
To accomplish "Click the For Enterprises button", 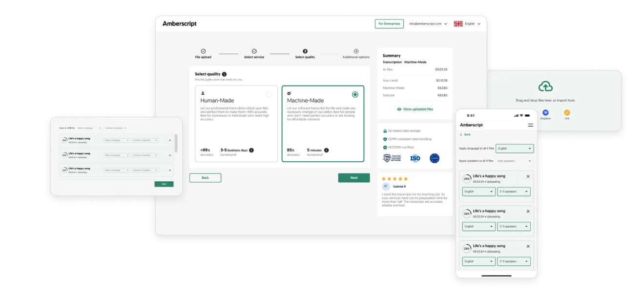I will pos(389,23).
